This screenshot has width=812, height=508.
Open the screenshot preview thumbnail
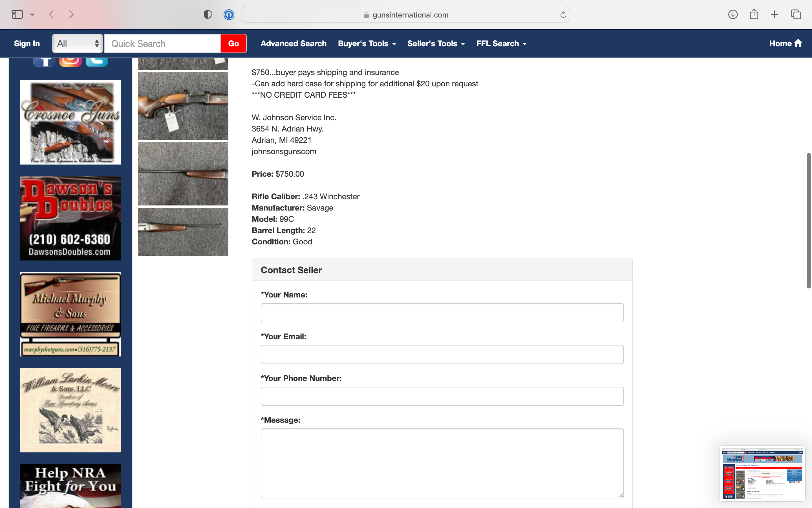762,473
